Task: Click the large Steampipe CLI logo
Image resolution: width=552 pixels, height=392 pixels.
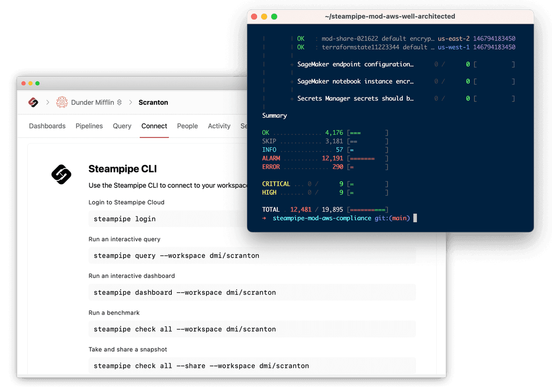Action: (x=61, y=174)
